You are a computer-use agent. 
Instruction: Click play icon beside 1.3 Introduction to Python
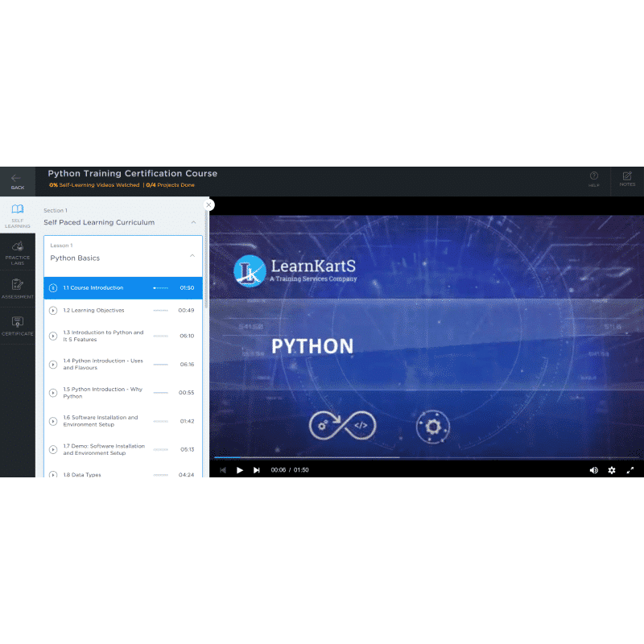coord(53,336)
